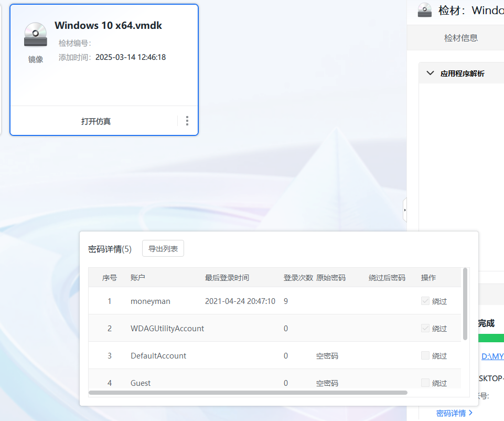The height and width of the screenshot is (421, 504).
Task: Click login count 9 for moneyman
Action: click(x=286, y=301)
